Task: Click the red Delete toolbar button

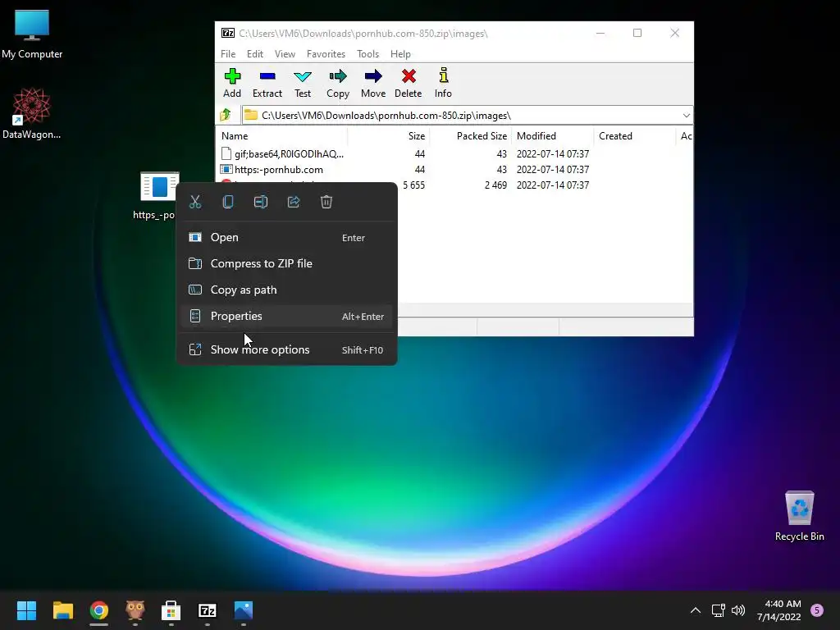Action: point(409,83)
